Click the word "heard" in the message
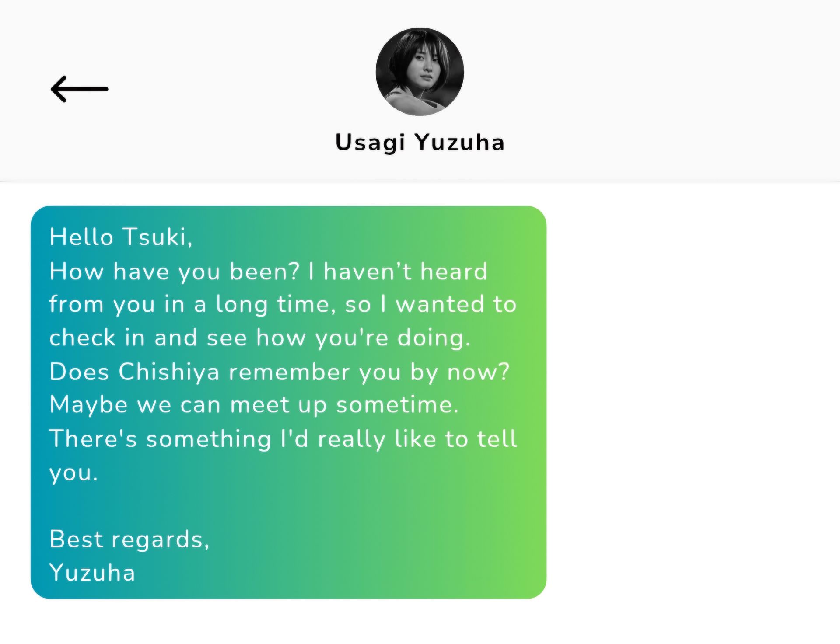 pos(454,272)
